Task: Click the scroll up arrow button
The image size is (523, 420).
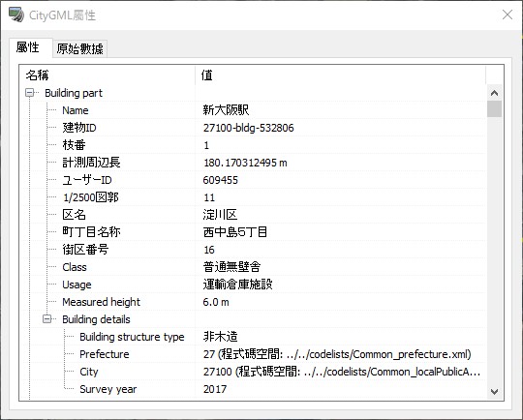Action: pyautogui.click(x=494, y=93)
